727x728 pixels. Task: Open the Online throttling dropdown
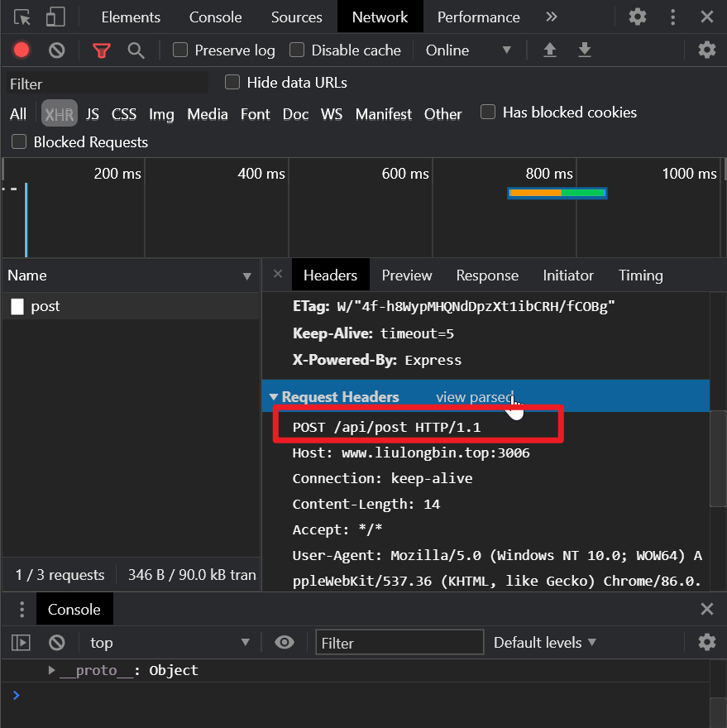(468, 50)
